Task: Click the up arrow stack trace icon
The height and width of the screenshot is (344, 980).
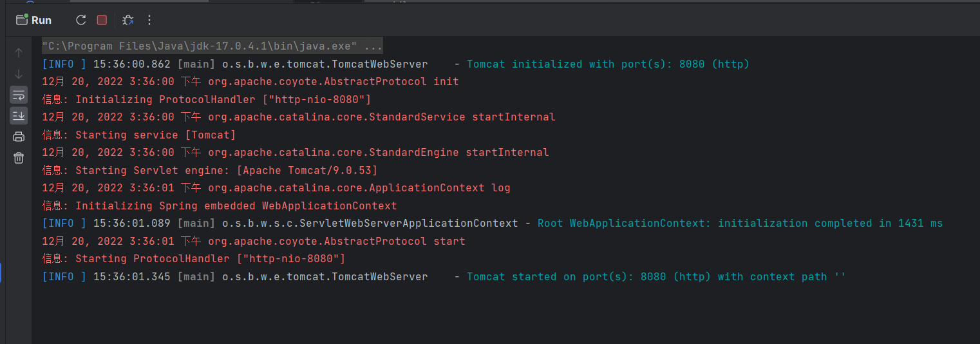Action: click(x=19, y=53)
